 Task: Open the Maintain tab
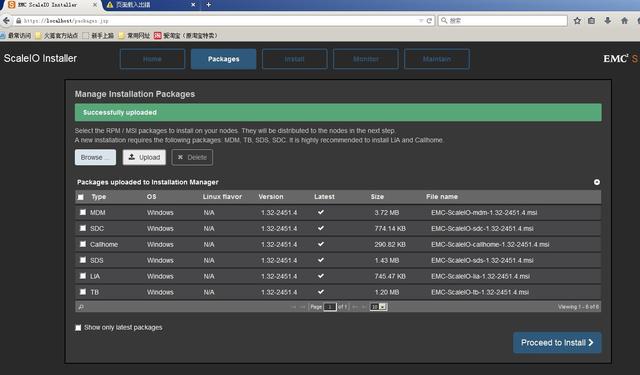437,59
